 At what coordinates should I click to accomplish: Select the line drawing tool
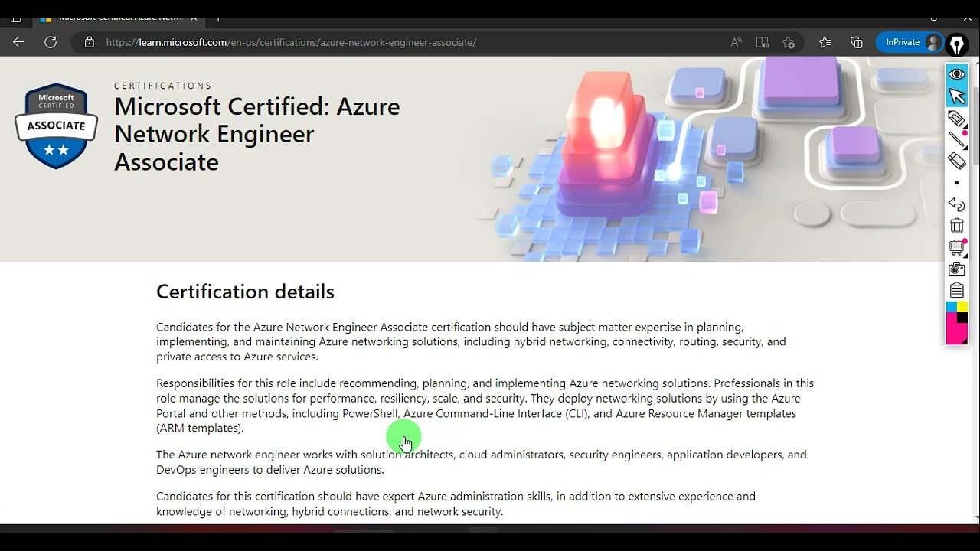pyautogui.click(x=957, y=139)
